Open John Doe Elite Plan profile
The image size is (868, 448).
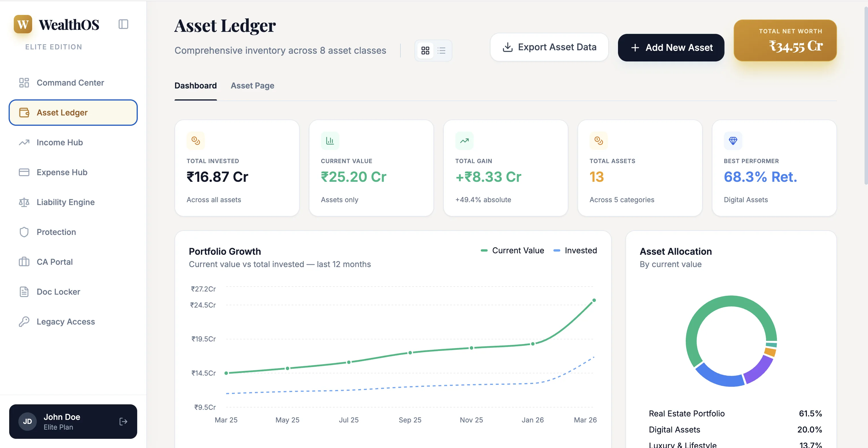pyautogui.click(x=73, y=421)
